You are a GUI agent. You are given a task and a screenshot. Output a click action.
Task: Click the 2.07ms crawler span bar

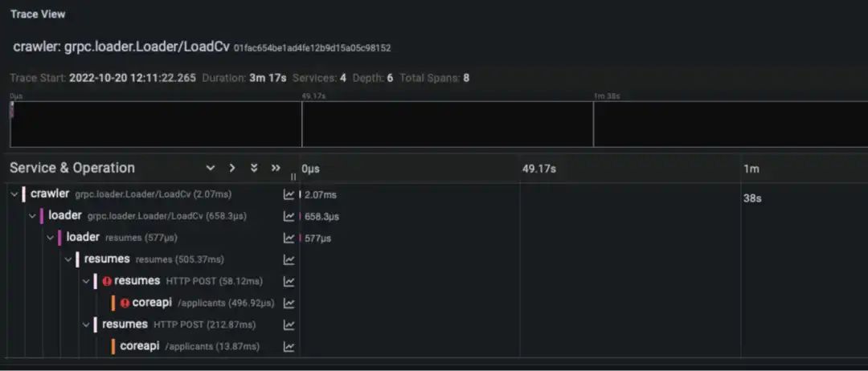coord(301,194)
